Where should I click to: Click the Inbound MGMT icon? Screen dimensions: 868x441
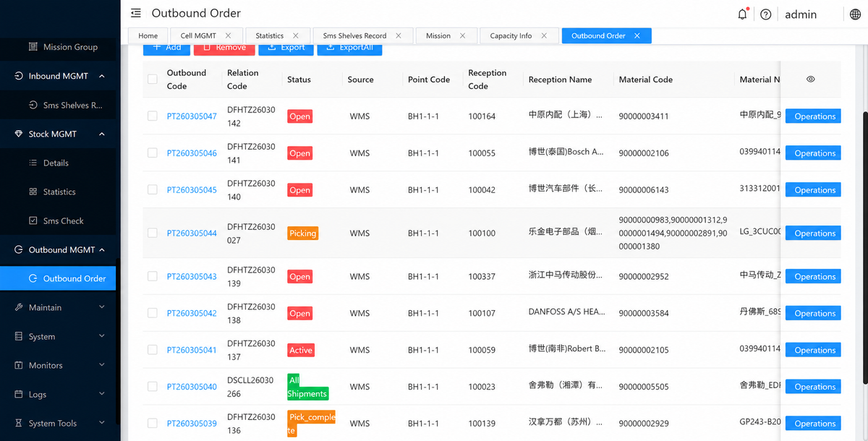[19, 76]
